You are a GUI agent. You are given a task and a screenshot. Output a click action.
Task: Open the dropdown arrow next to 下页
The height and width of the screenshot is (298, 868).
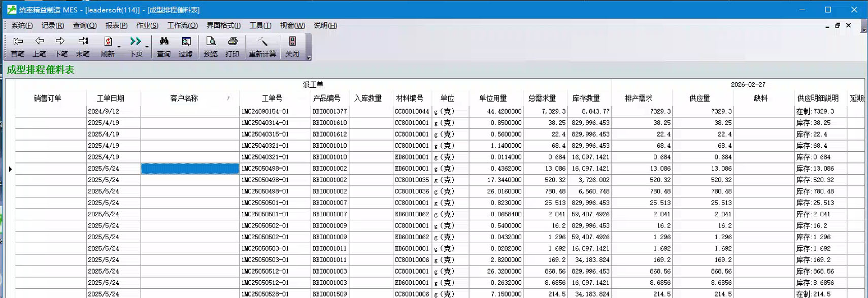tap(147, 47)
